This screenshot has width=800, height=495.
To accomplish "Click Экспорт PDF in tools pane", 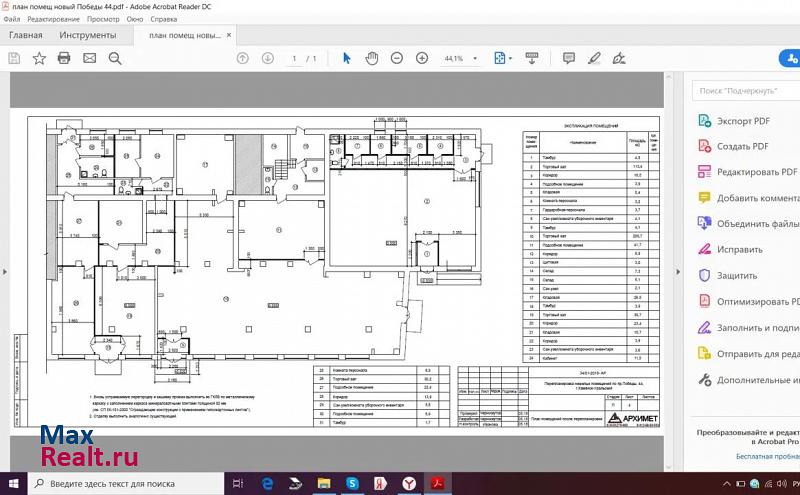I will pos(742,121).
